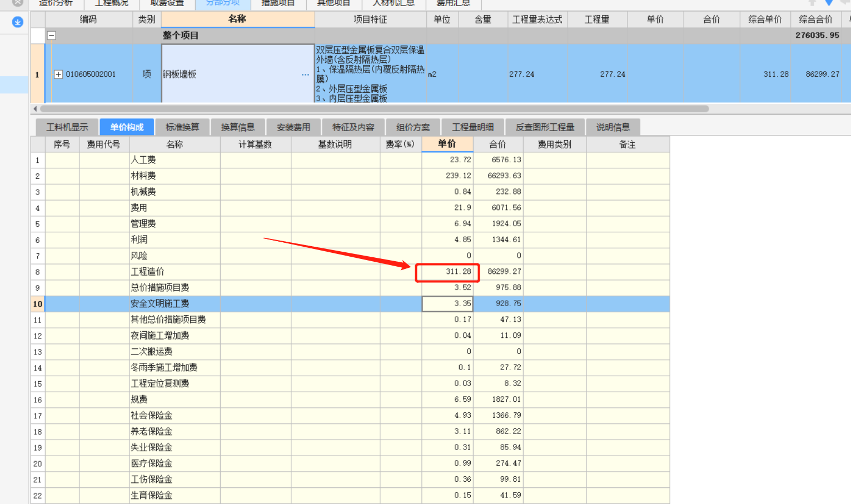The width and height of the screenshot is (851, 504).
Task: Select the 管理费 row name
Action: [143, 224]
